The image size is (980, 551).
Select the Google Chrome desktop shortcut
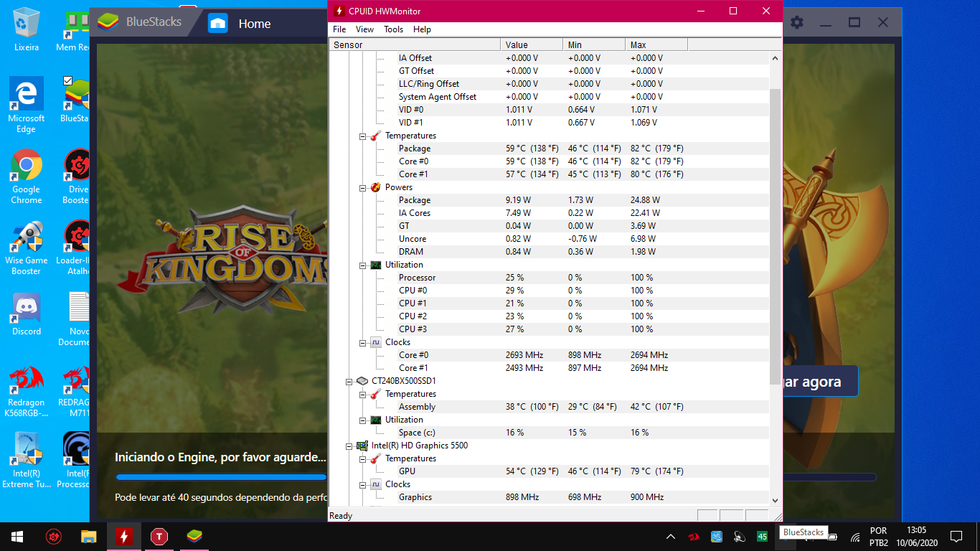point(27,176)
